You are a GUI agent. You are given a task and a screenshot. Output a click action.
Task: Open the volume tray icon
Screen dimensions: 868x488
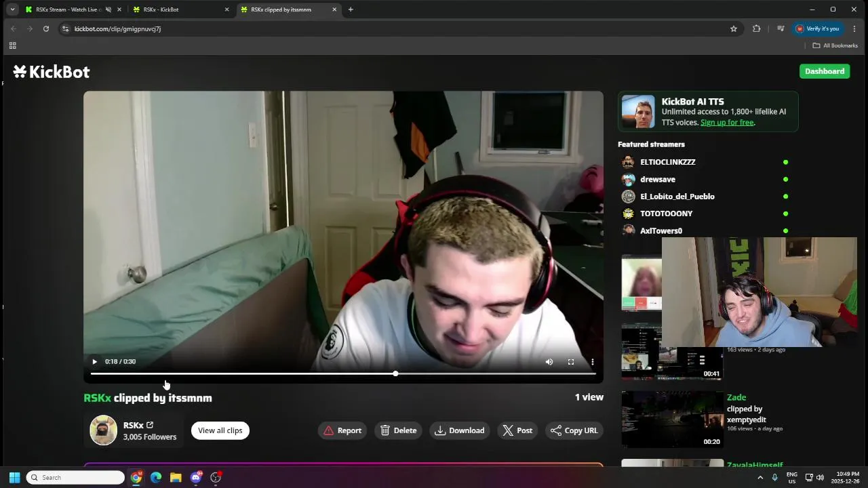(821, 478)
